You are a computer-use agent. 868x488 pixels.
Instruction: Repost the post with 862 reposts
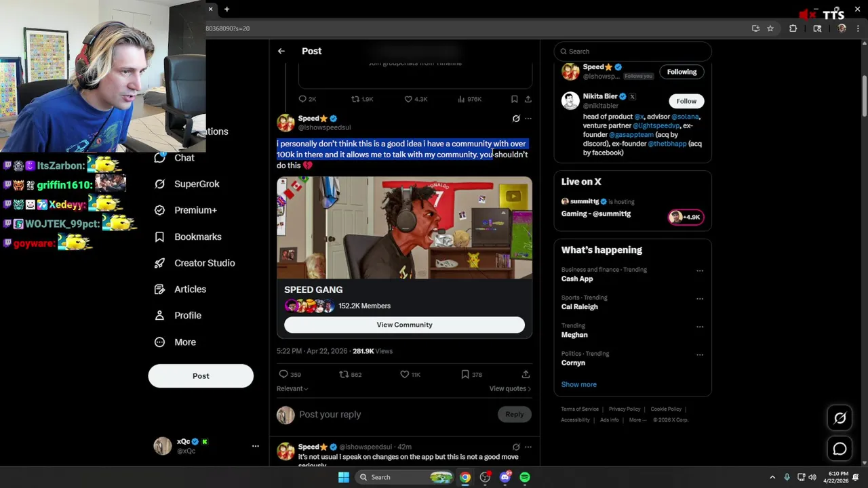pos(344,374)
